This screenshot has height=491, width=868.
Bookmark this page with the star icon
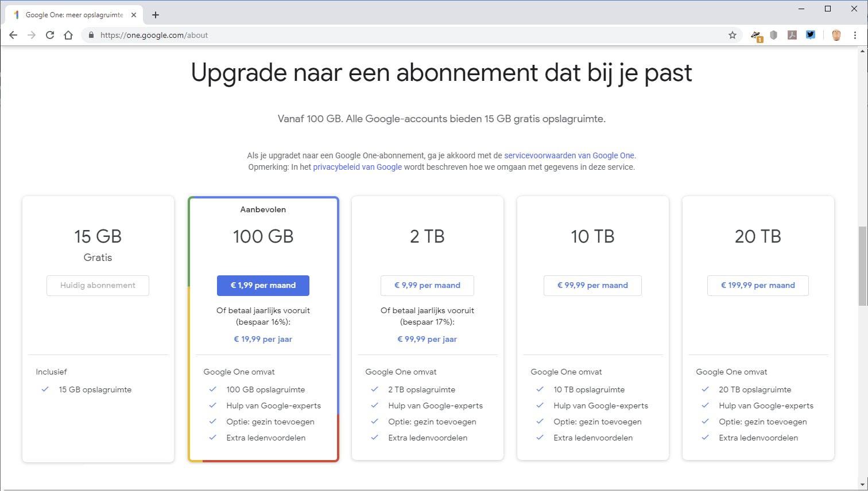(x=733, y=35)
